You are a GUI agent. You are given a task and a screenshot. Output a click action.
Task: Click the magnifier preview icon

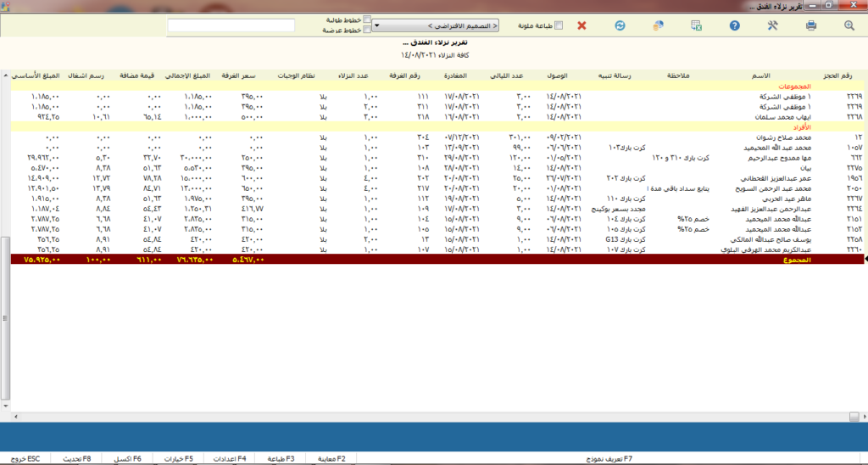tap(849, 25)
